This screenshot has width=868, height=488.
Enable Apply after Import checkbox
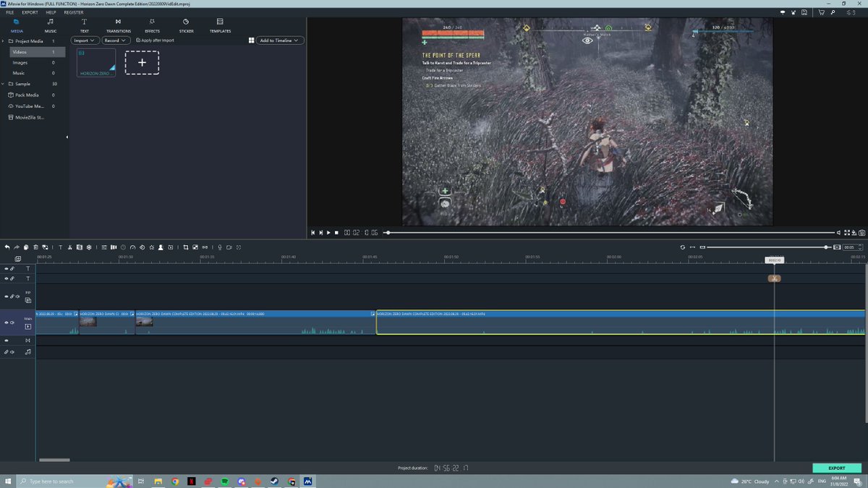138,40
